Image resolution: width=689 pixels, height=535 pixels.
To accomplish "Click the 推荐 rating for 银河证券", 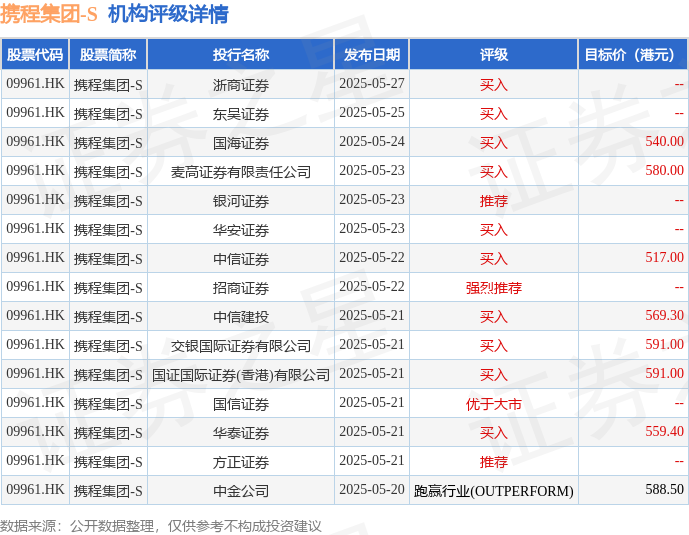I will point(494,201).
